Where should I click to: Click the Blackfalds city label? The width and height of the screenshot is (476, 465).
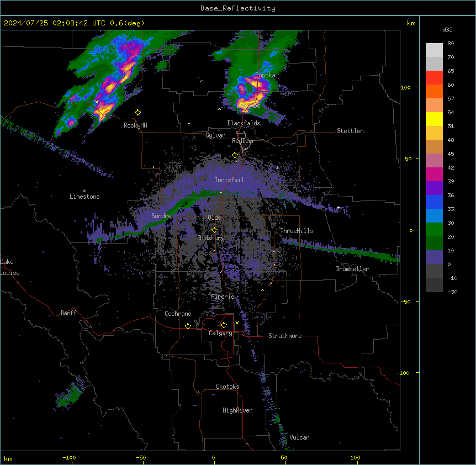click(x=244, y=123)
